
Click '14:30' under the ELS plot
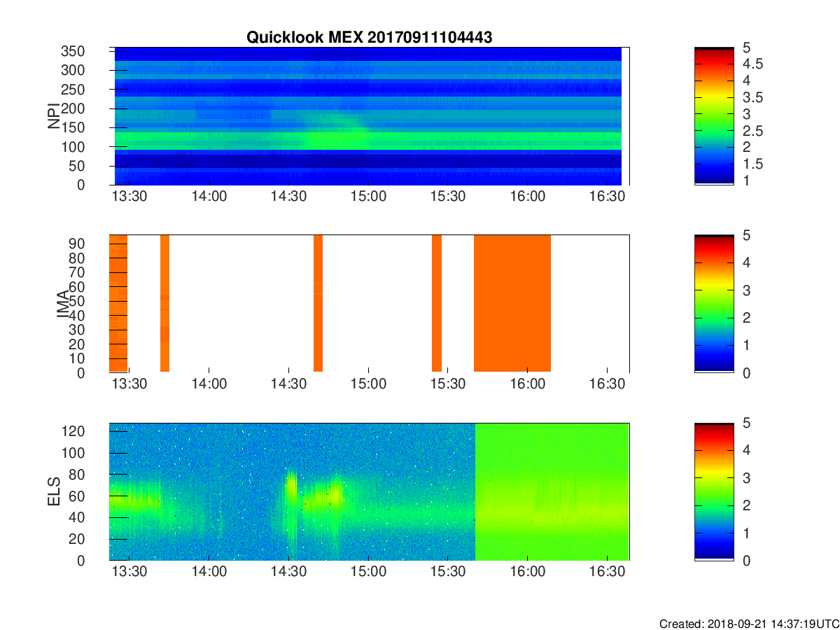pos(288,572)
